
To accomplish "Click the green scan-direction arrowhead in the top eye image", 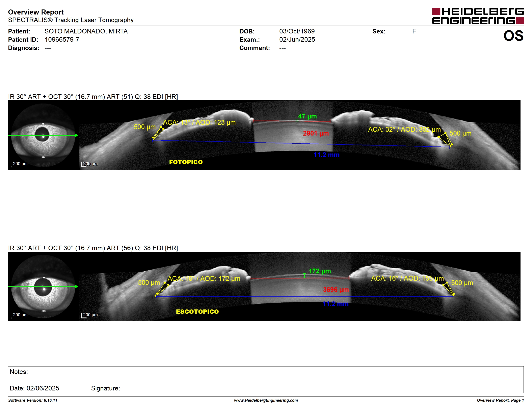I will click(77, 135).
